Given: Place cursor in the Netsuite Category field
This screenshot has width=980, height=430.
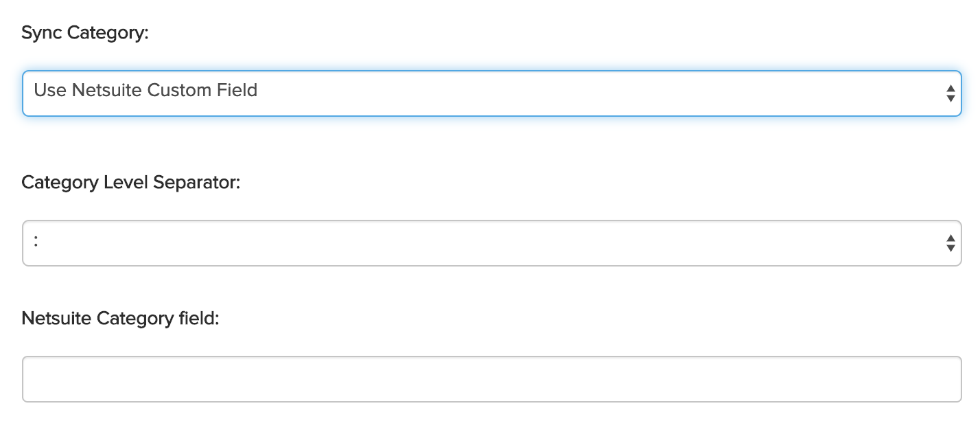Looking at the screenshot, I should click(x=491, y=379).
